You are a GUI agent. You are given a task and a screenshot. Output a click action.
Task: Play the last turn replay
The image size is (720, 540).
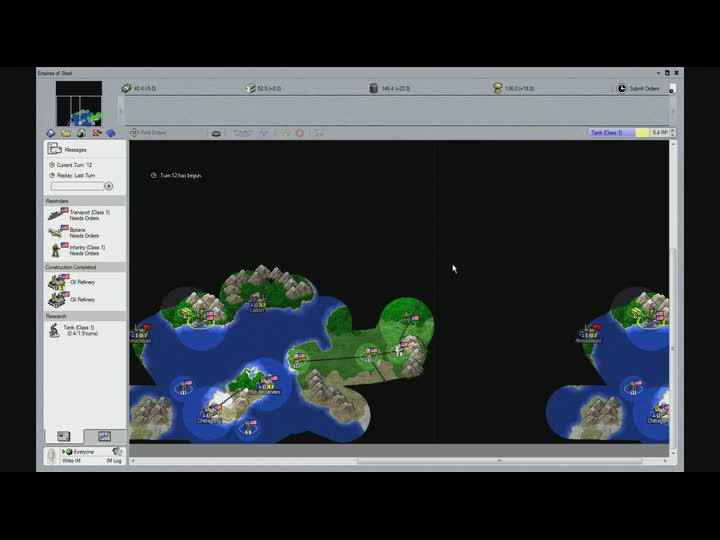pos(109,186)
